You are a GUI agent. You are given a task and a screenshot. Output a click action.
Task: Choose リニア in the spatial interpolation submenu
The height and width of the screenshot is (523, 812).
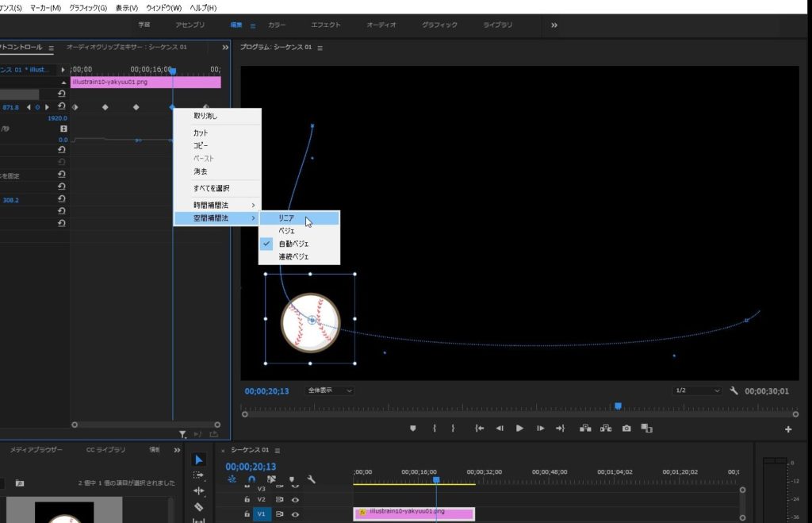[287, 218]
